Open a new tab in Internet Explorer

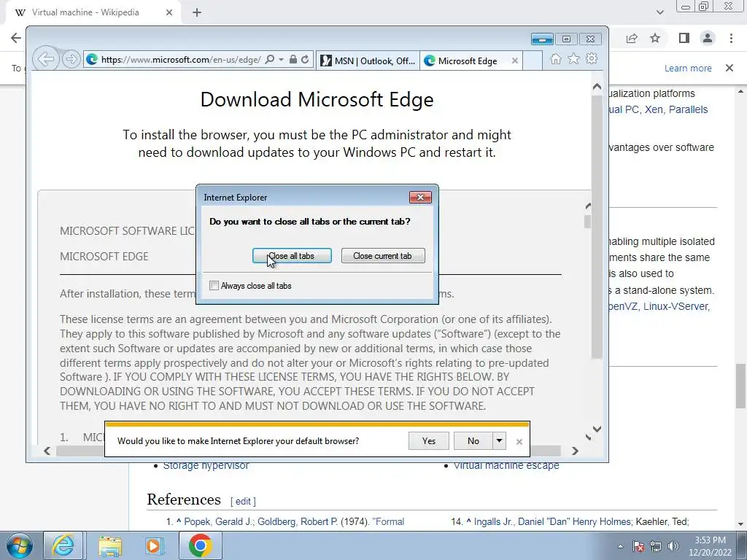(533, 61)
